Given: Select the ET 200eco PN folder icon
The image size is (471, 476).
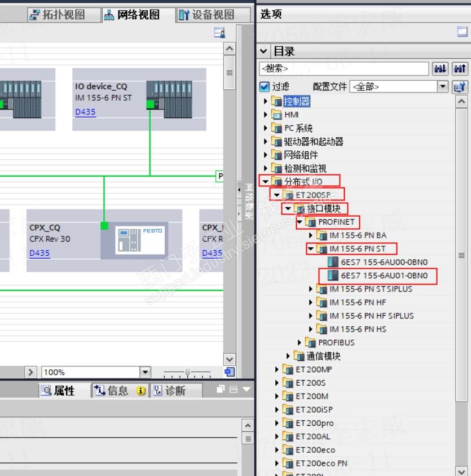Looking at the screenshot, I should pyautogui.click(x=288, y=463).
